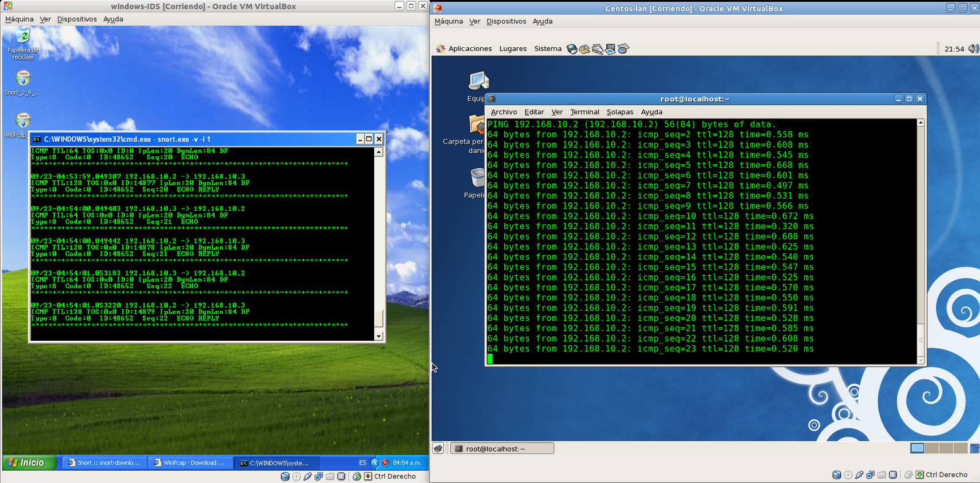
Task: Open the WinPcap installer desktop icon
Action: click(23, 120)
